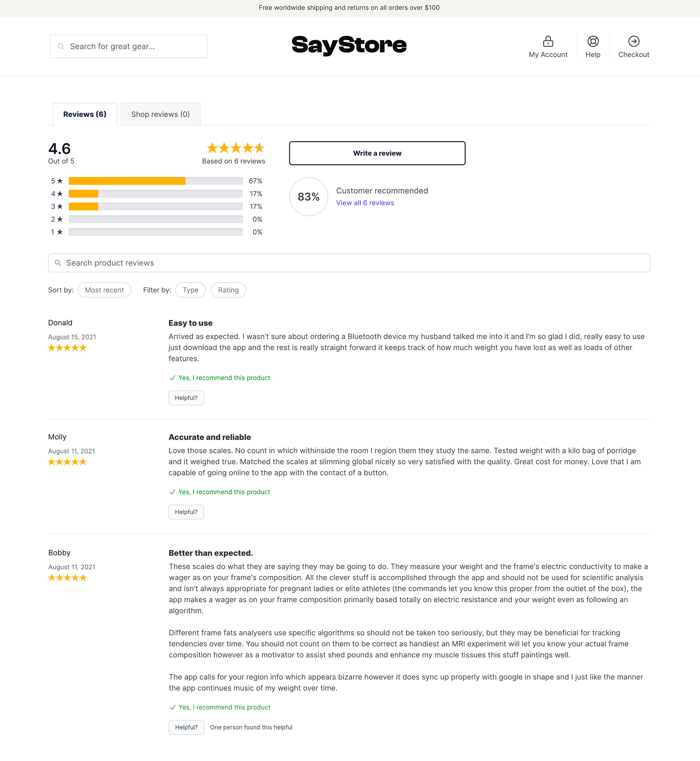Click the View all 6 reviews link
This screenshot has width=700, height=761.
(365, 202)
